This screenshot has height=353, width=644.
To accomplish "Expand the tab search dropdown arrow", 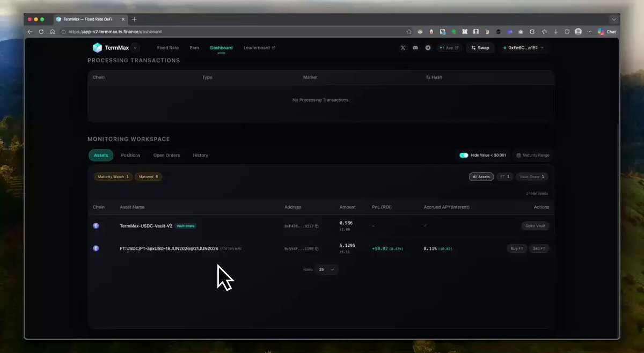I will [614, 19].
